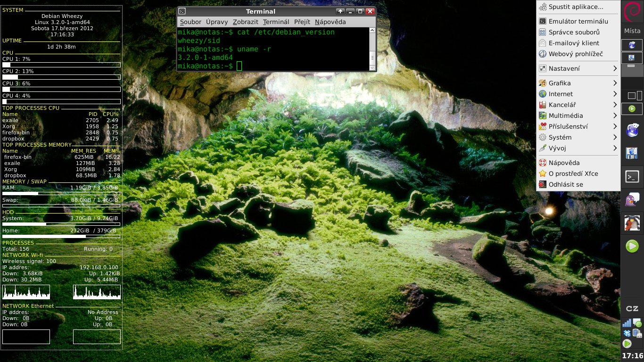Activate the small green play window button
The image size is (644, 362).
tap(632, 109)
